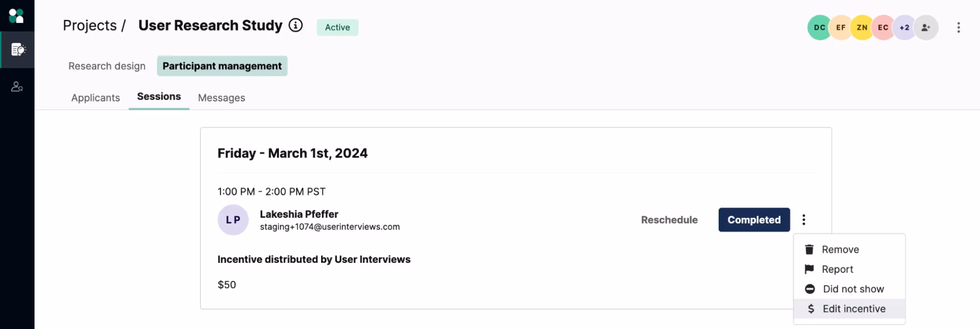Open the project options three-dot menu
Image resolution: width=980 pixels, height=329 pixels.
pos(958,27)
